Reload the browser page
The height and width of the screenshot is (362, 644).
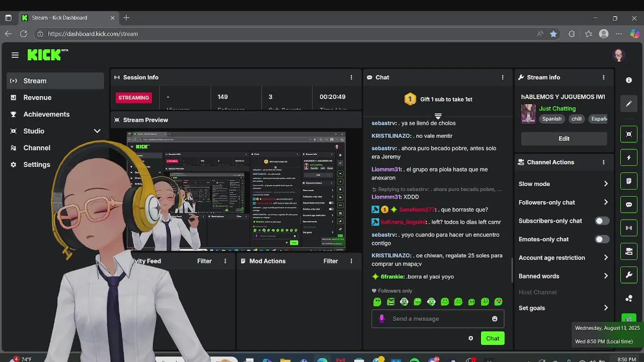pyautogui.click(x=24, y=34)
